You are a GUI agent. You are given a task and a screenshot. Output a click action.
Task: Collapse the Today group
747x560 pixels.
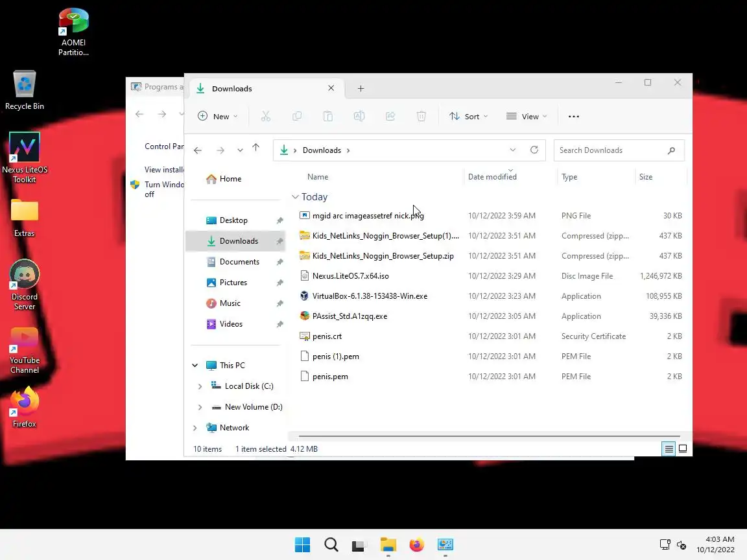[296, 196]
